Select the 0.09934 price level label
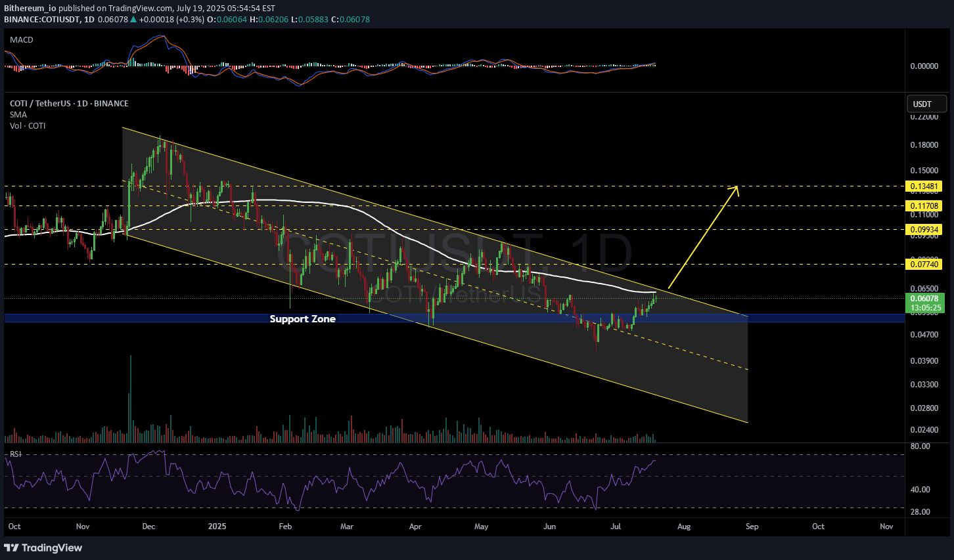Viewport: 954px width, 560px height. pyautogui.click(x=924, y=230)
